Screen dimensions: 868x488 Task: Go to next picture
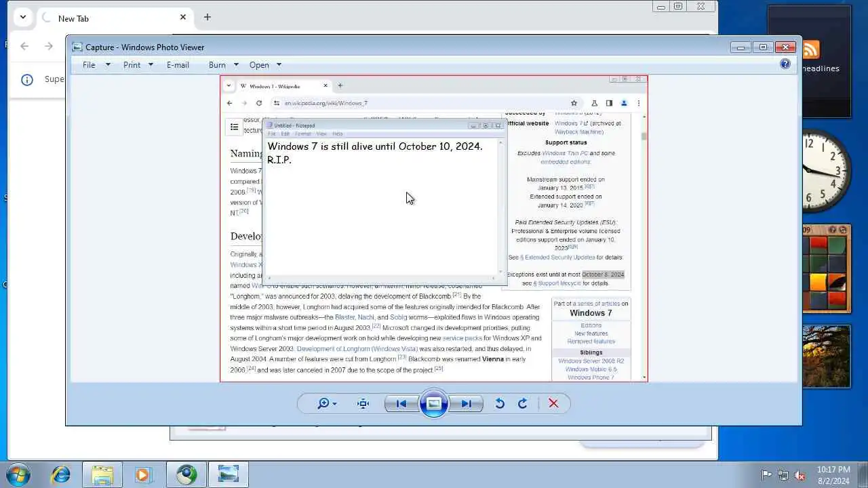467,403
